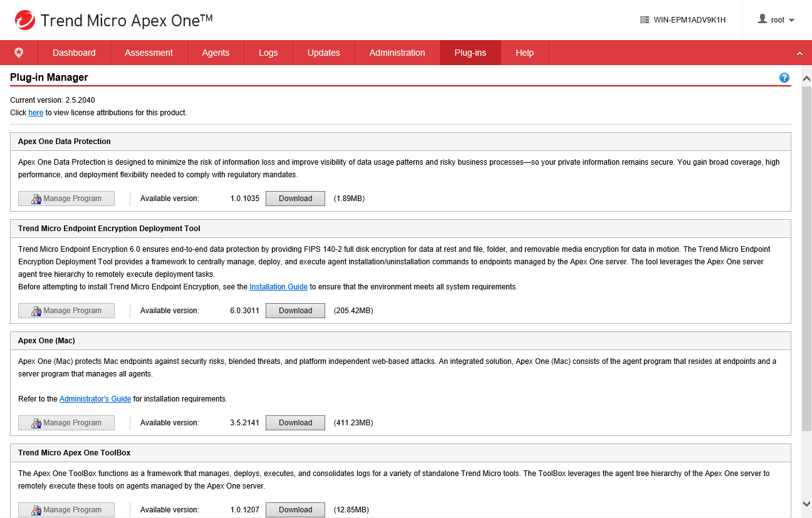The image size is (812, 518).
Task: Click 'Trend Micro Endpoint Encryption Deployment Tool' section title
Action: coord(109,229)
